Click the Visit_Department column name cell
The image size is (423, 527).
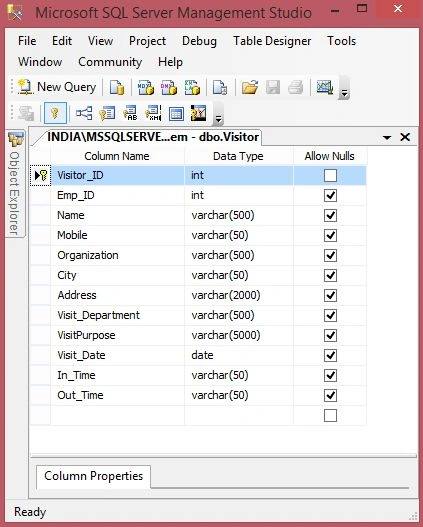click(x=118, y=315)
